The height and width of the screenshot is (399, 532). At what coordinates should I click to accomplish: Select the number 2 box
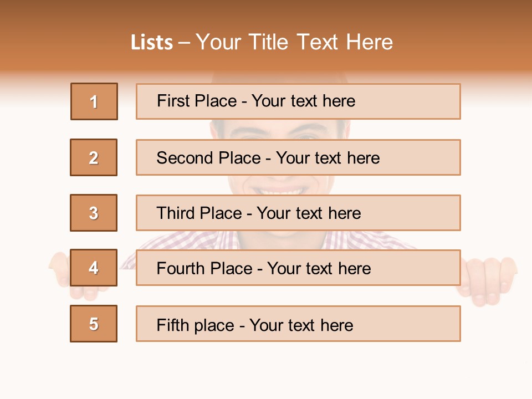click(94, 157)
